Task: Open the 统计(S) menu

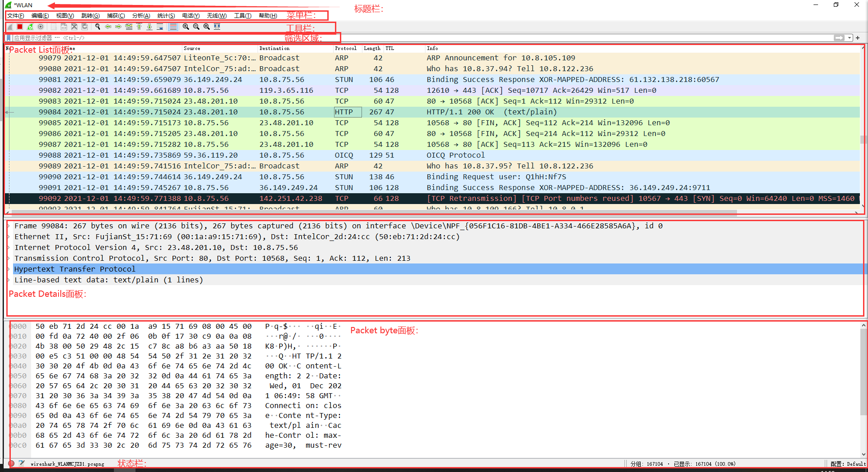Action: 166,15
